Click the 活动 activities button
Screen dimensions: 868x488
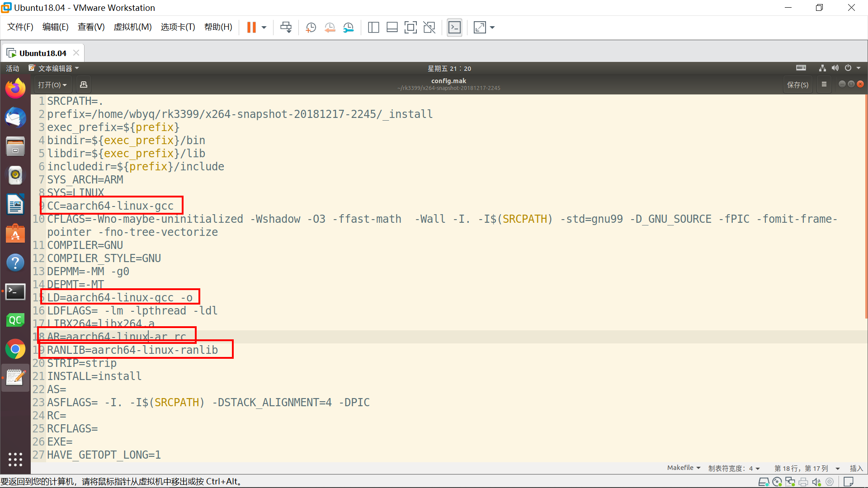[13, 68]
